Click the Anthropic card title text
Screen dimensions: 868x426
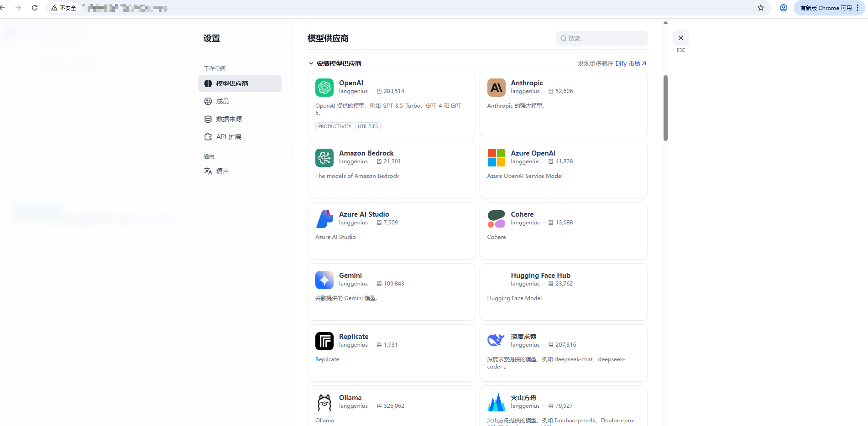[x=527, y=83]
